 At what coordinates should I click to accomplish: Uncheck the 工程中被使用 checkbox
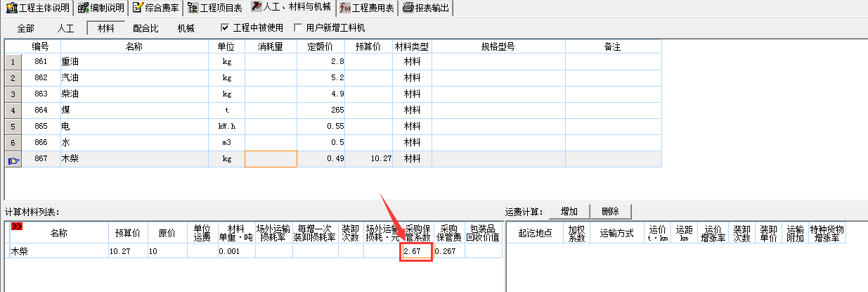[225, 28]
